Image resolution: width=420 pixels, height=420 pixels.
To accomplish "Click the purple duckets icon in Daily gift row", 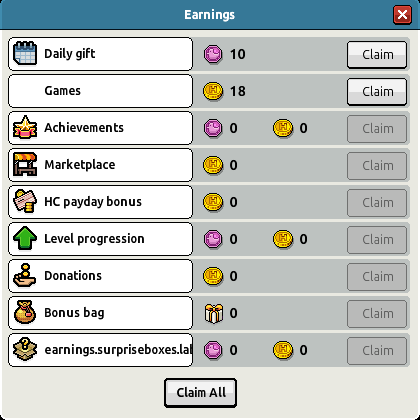I will click(213, 54).
